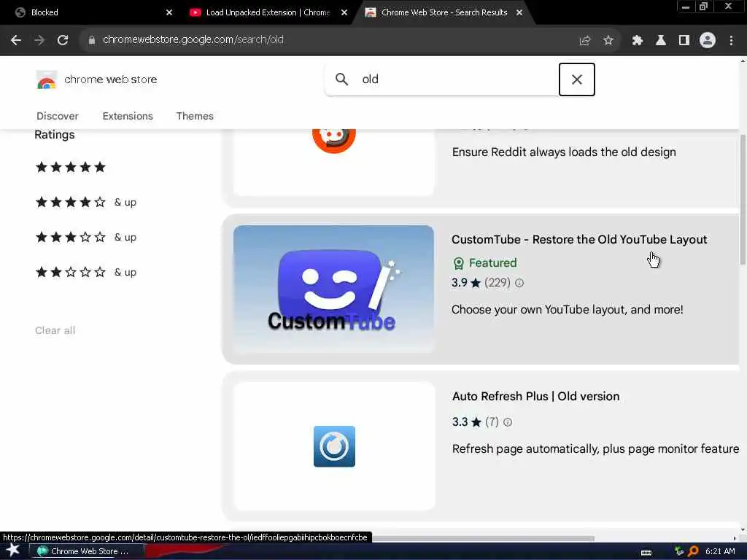
Task: Open the Extensions section
Action: 128,116
